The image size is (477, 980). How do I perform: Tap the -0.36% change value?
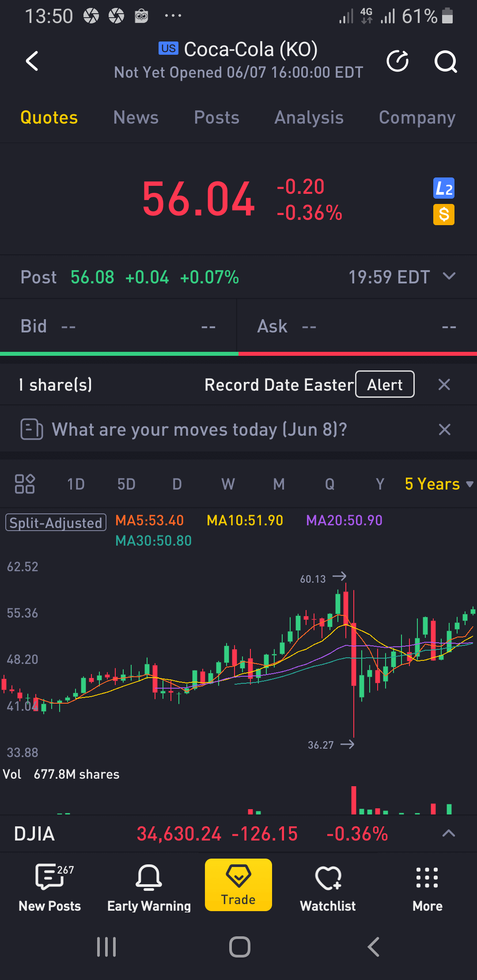point(309,213)
